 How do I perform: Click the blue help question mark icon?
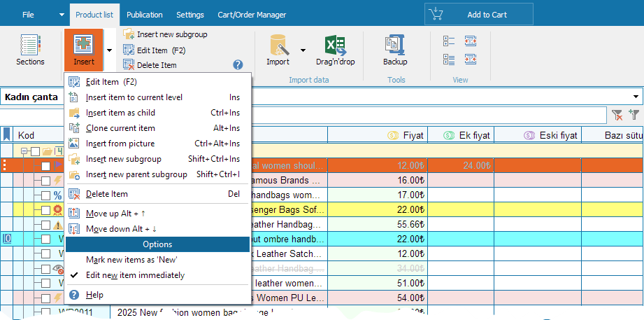click(x=238, y=64)
